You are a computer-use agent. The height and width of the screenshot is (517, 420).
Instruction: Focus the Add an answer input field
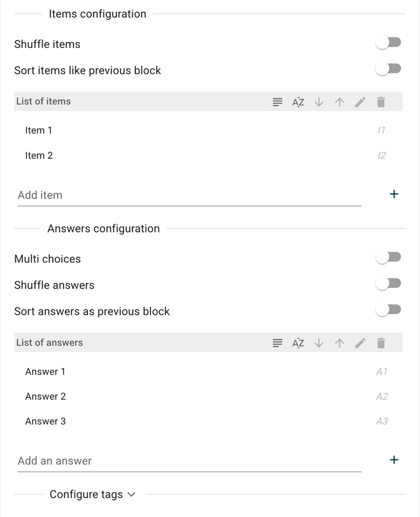point(189,461)
